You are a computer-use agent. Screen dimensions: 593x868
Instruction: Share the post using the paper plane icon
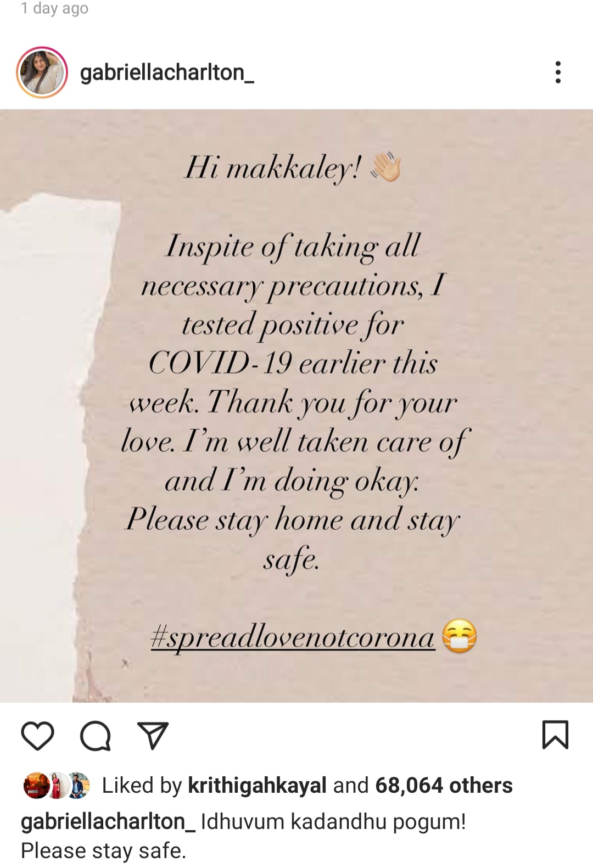tap(153, 736)
